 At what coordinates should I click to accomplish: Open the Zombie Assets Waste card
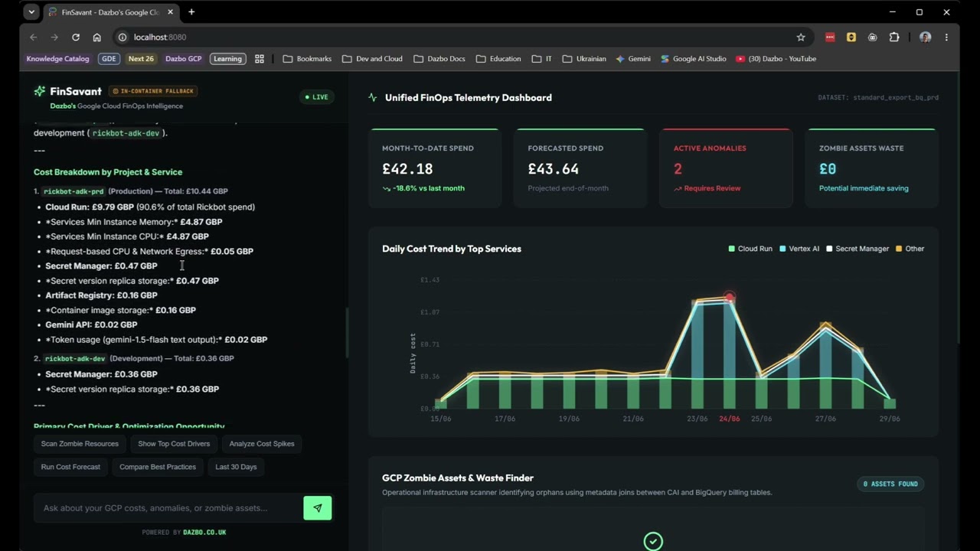click(871, 168)
